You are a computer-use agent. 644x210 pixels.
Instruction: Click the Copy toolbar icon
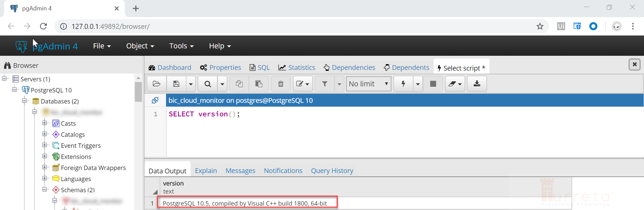tap(239, 84)
